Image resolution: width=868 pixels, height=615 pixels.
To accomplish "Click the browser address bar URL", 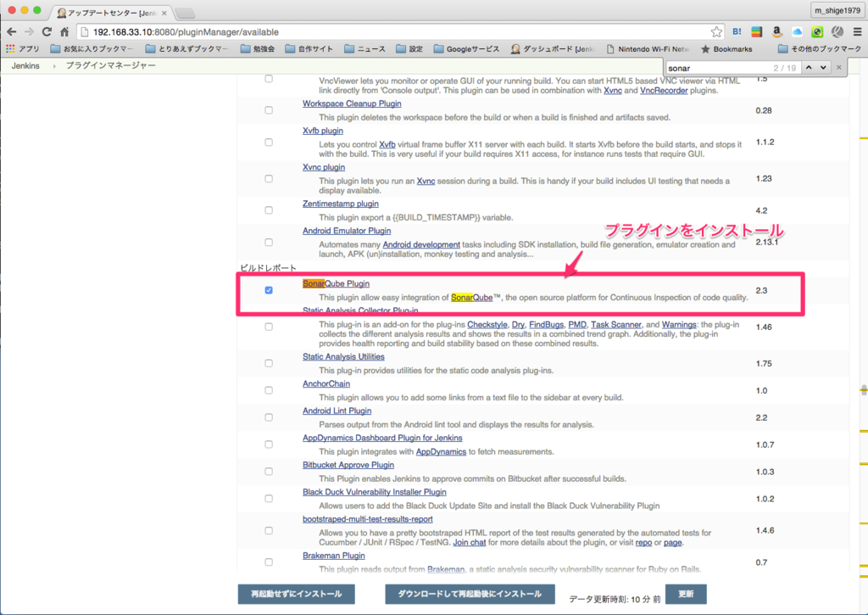I will (x=186, y=32).
